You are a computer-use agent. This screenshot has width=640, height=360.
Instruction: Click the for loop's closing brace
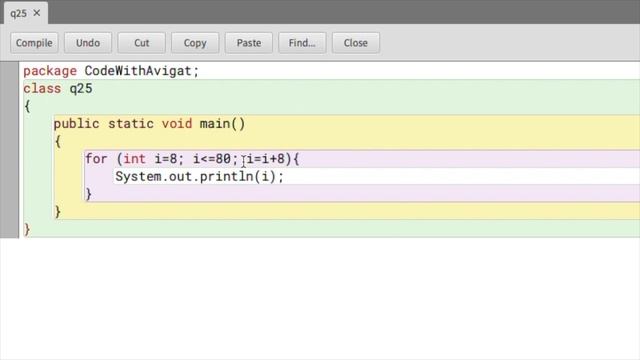pos(88,194)
